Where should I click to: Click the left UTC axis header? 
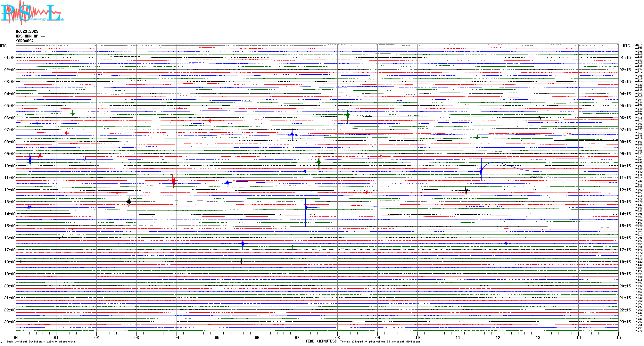[3, 46]
